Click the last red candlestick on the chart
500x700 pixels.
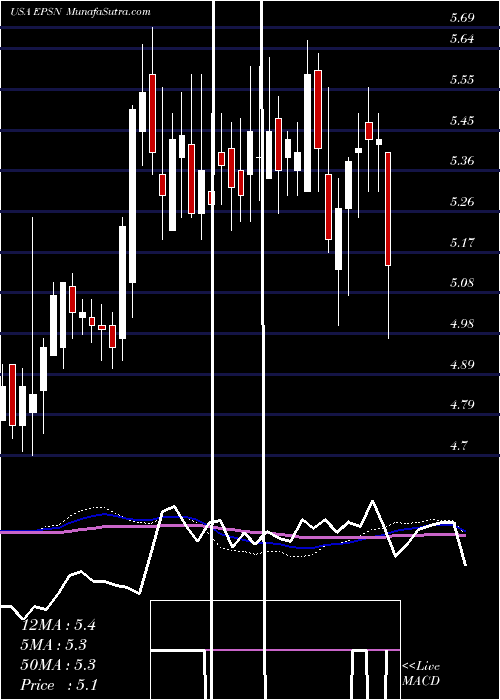point(388,209)
